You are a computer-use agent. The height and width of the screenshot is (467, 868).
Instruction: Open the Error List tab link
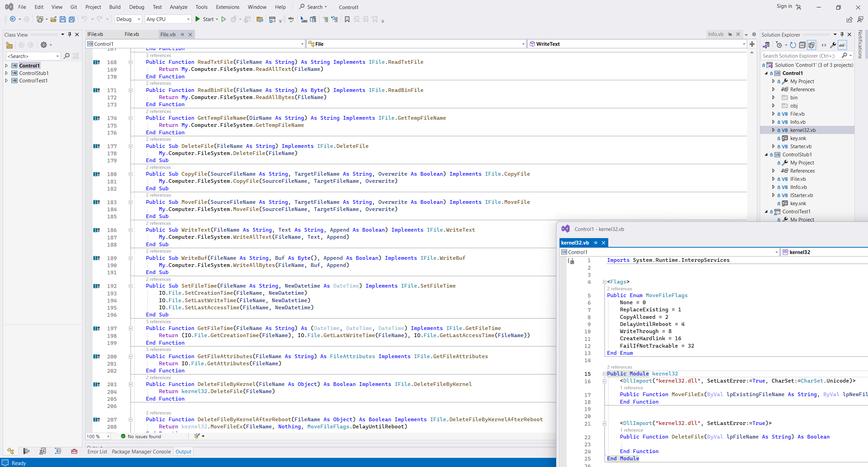(97, 451)
